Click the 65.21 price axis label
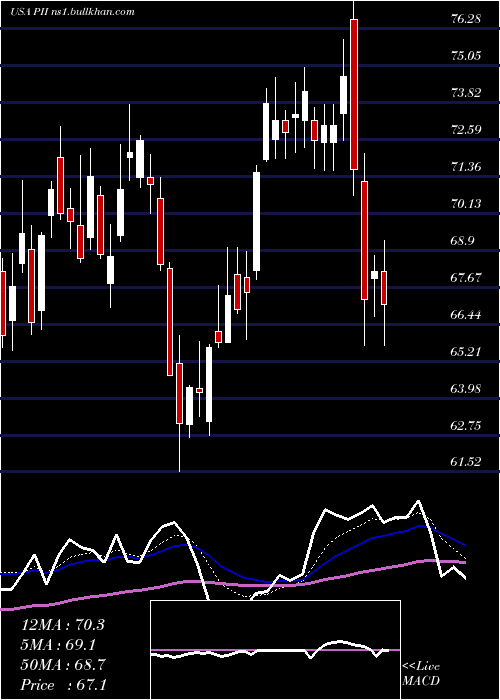This screenshot has width=500, height=700. (x=466, y=352)
